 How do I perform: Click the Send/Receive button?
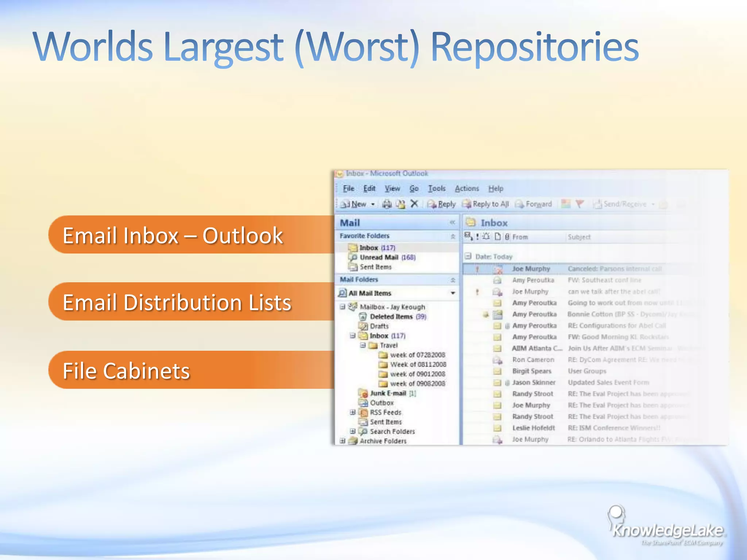click(x=620, y=204)
